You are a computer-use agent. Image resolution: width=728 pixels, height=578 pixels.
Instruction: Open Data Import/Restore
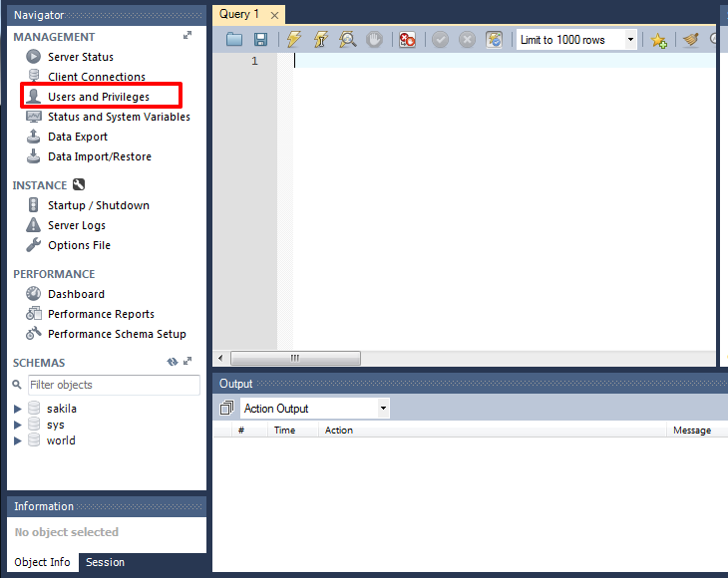(x=100, y=156)
